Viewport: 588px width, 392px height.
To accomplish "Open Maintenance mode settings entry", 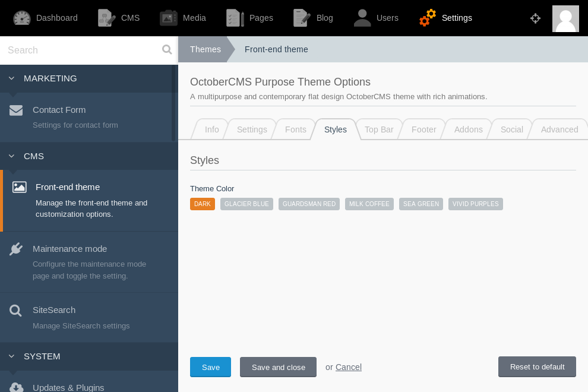I will 89,262.
